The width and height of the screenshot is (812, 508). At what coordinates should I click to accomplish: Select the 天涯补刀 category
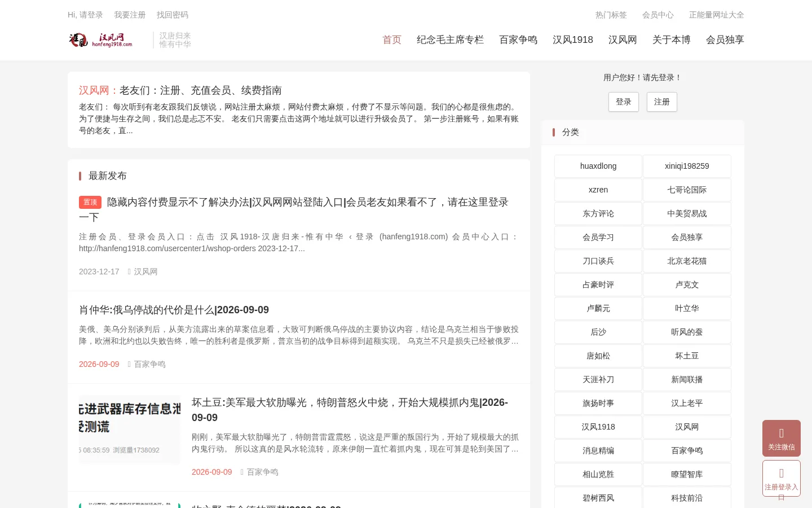[598, 379]
